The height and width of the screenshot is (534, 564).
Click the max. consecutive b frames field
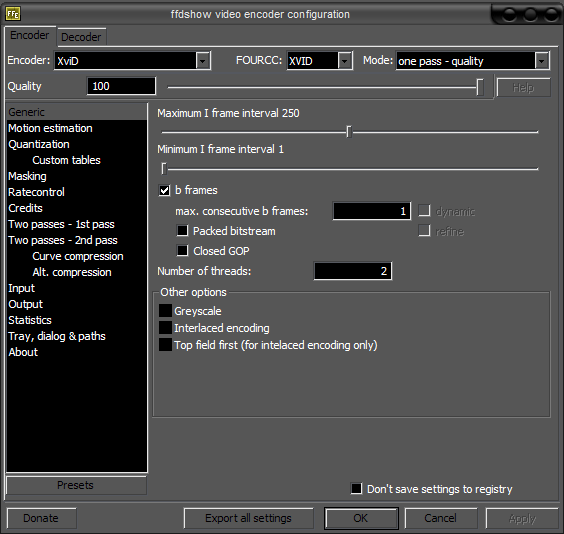[x=372, y=211]
